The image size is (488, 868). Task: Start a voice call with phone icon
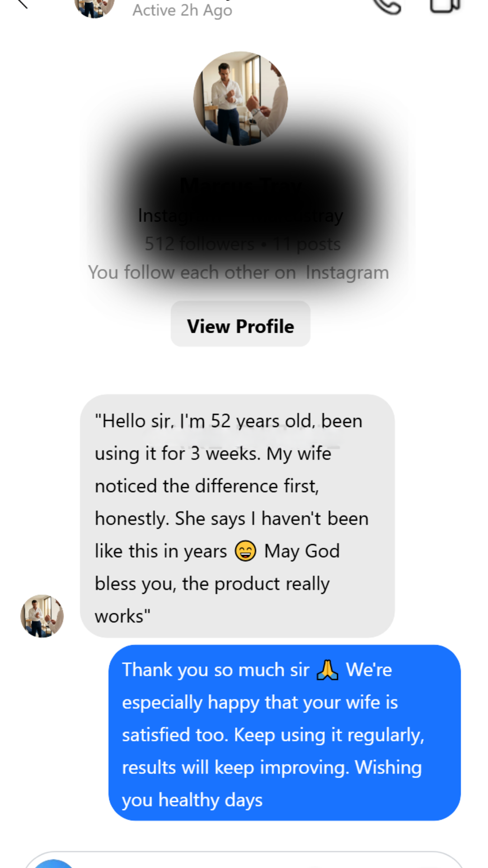[387, 5]
